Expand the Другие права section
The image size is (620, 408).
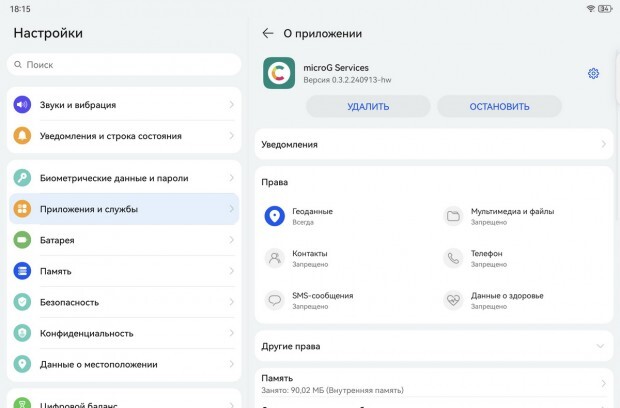tap(434, 346)
